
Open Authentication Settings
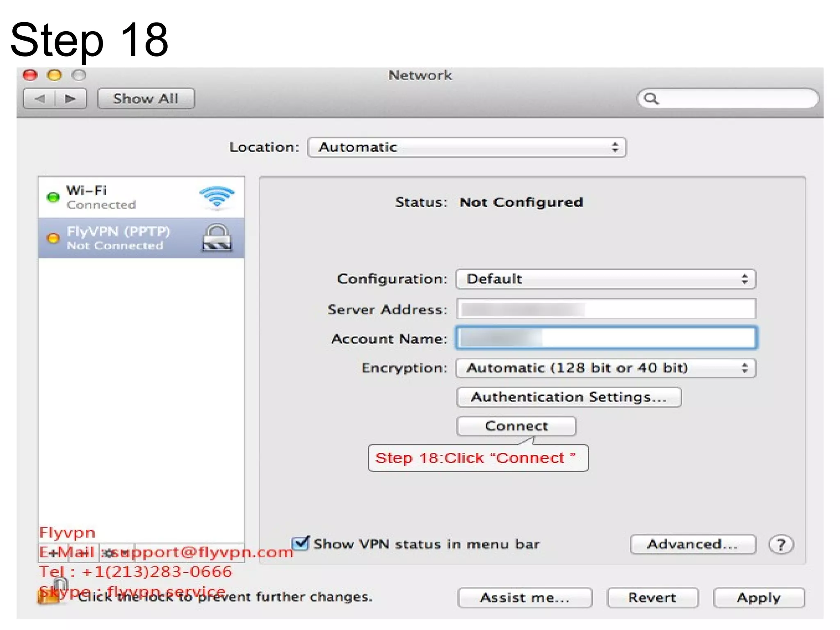coord(568,397)
